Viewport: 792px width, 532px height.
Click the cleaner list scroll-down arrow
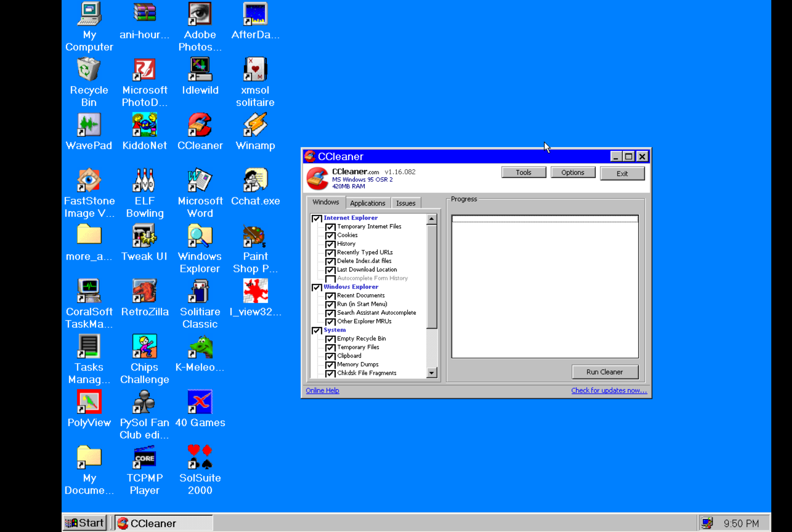click(432, 373)
